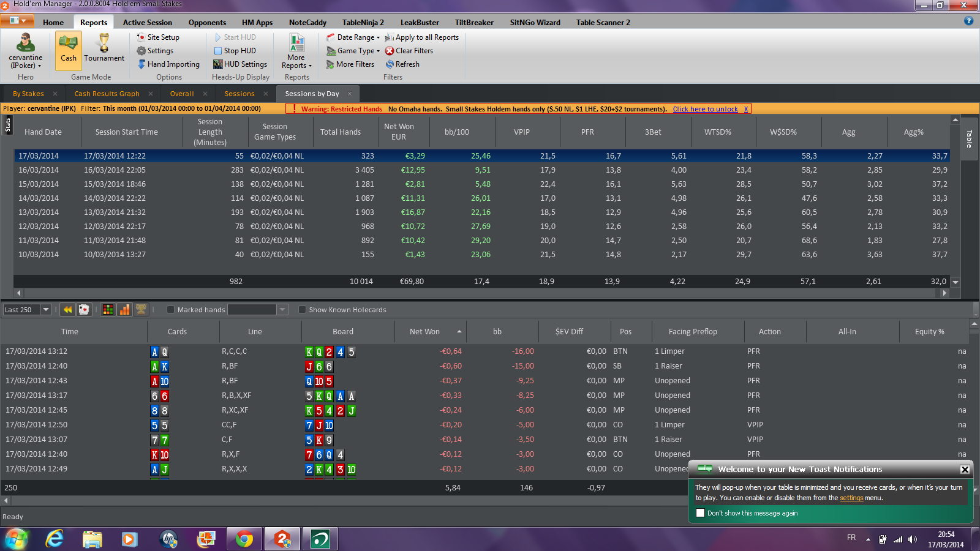
Task: Open the Marked hands combo box
Action: point(257,310)
